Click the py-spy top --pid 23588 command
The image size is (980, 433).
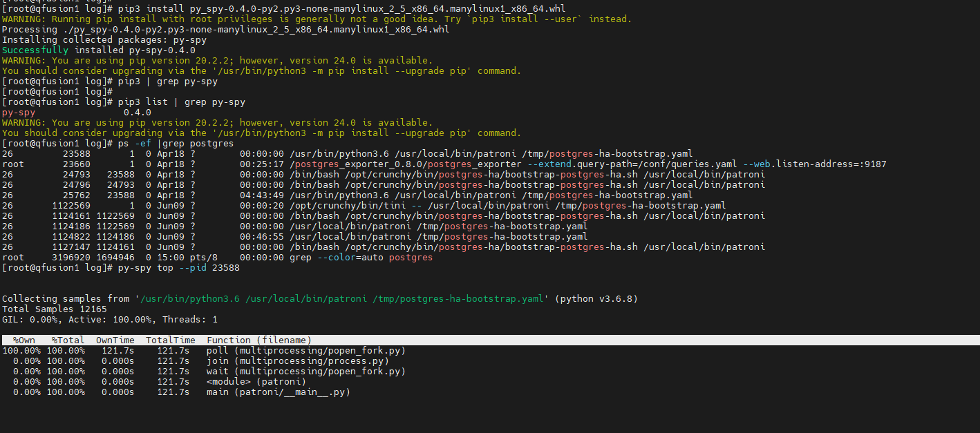click(x=178, y=268)
